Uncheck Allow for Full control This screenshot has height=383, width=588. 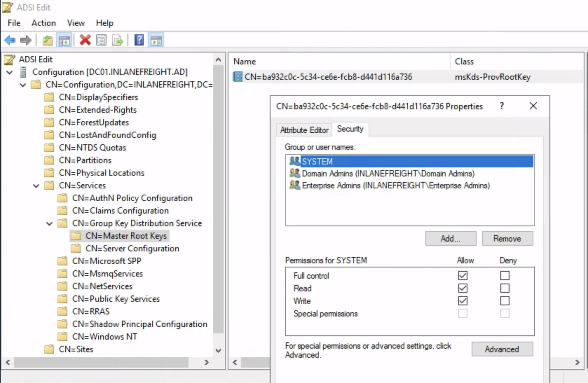coord(463,276)
